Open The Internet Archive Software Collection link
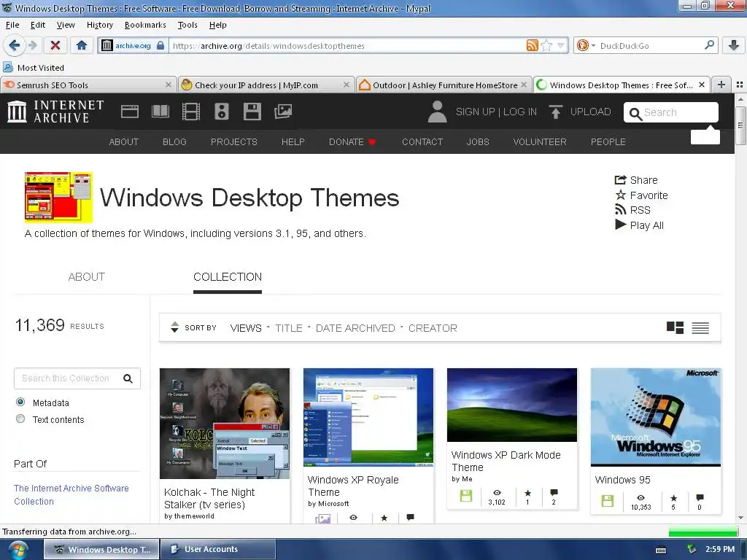 click(x=71, y=494)
